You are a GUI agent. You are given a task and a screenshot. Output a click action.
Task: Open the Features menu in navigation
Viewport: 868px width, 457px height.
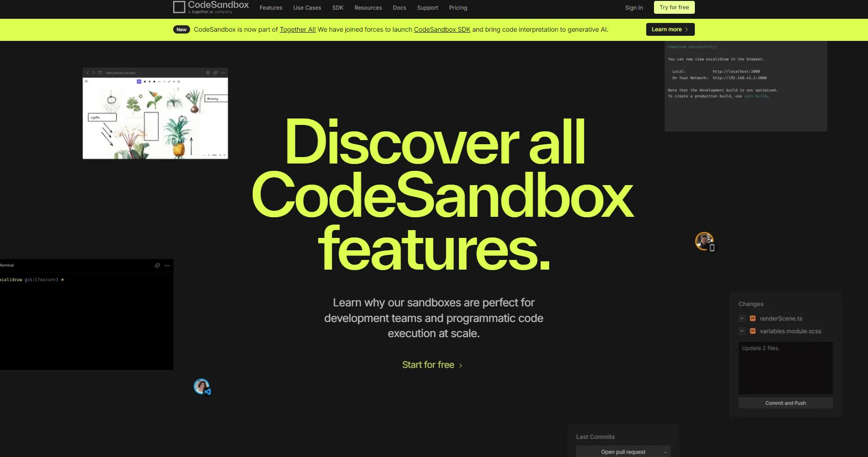pos(271,8)
